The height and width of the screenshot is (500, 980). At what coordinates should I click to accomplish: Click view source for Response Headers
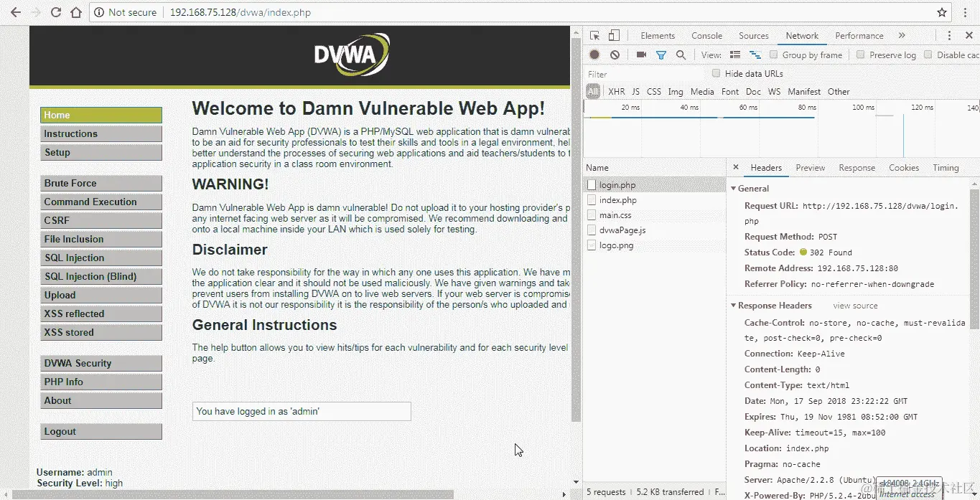[855, 306]
